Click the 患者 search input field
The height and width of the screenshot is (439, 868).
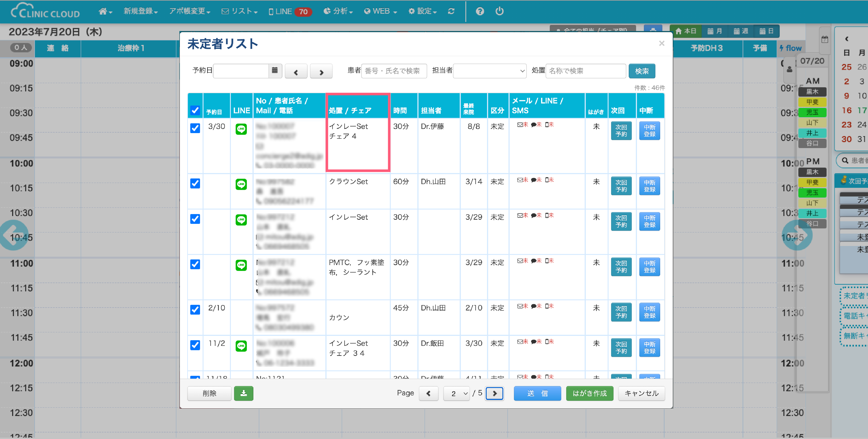tap(394, 71)
